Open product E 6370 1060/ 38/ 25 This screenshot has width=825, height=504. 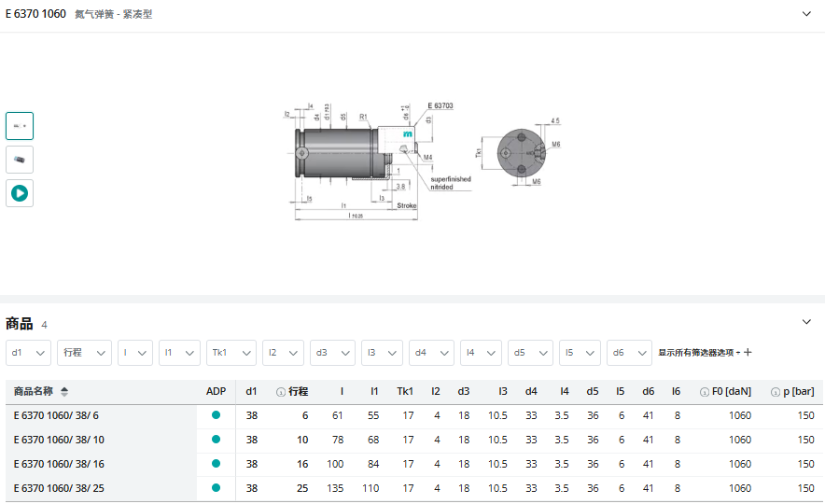point(59,488)
